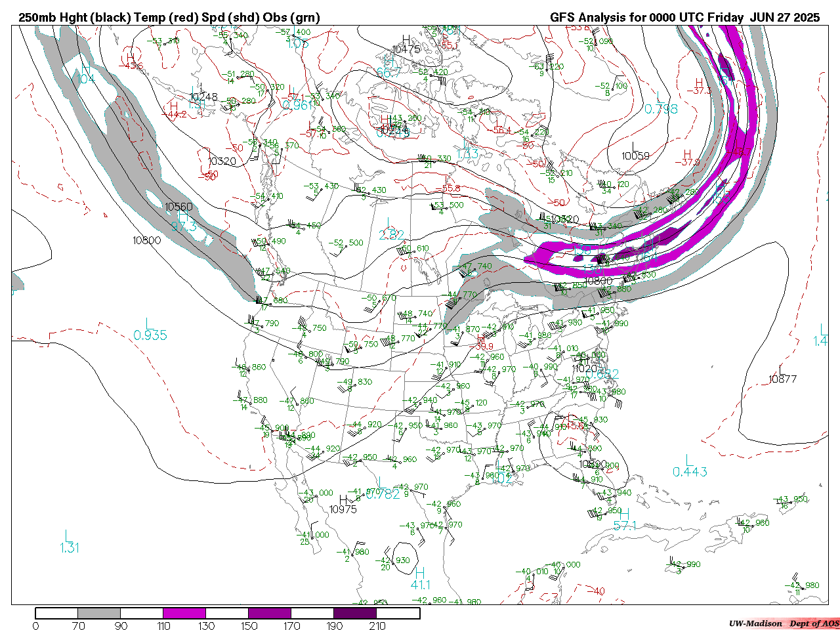Image resolution: width=840 pixels, height=630 pixels.
Task: Select the purple 150-170 legend swatch
Action: 270,613
